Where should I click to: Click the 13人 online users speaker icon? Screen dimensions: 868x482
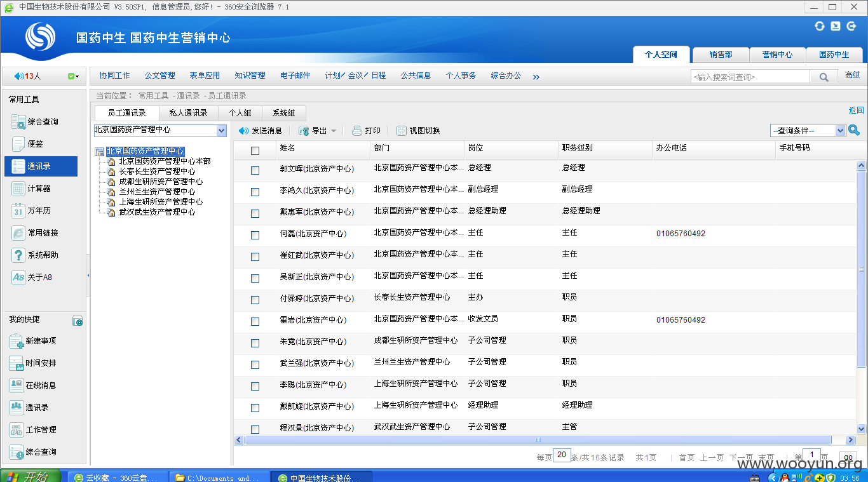click(x=18, y=76)
